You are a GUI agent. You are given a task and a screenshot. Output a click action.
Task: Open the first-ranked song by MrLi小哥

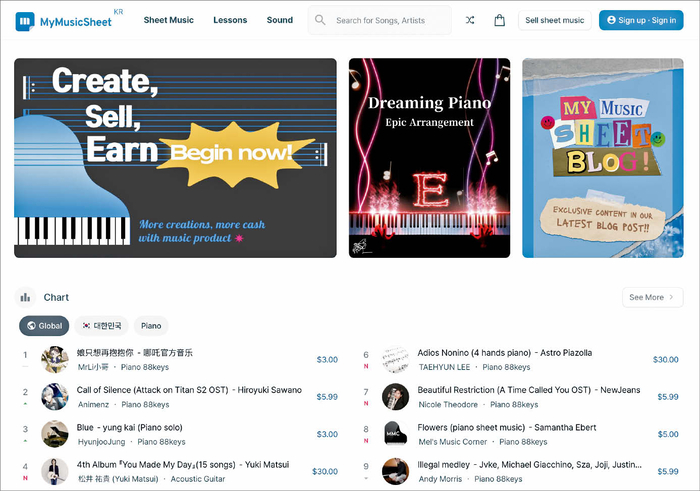pos(134,353)
